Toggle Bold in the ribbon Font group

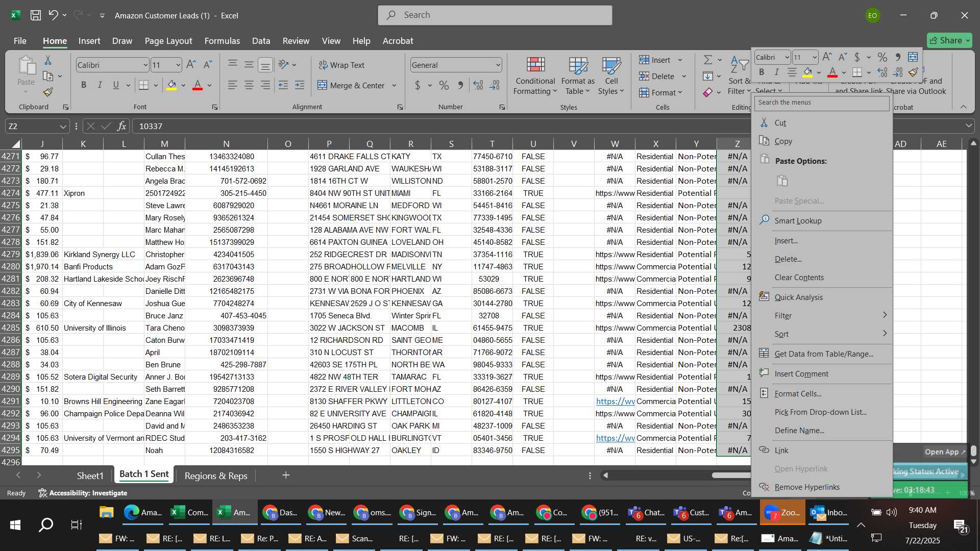click(84, 85)
